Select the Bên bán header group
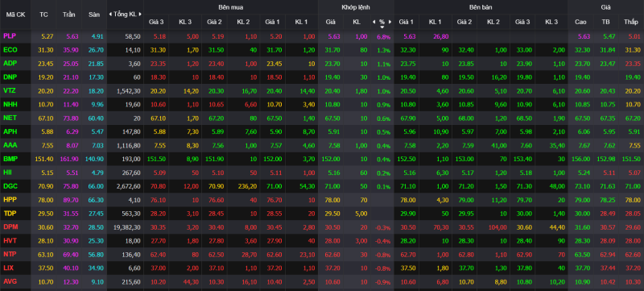This screenshot has width=644, height=291. point(481,7)
